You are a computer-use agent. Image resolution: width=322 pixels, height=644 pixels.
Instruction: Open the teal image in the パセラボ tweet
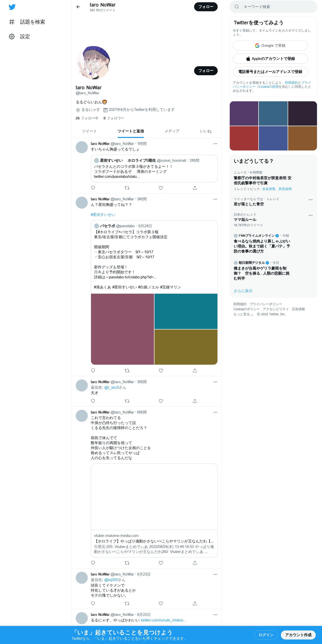(186, 311)
